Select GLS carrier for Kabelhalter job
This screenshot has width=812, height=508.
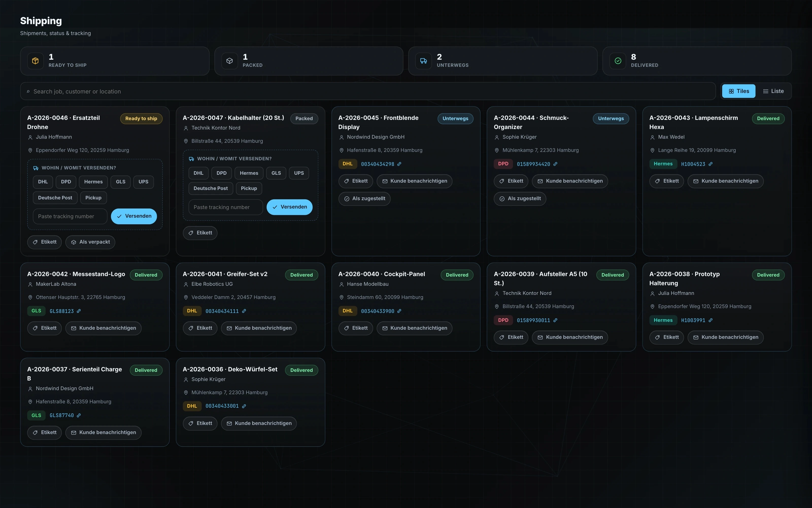(276, 173)
